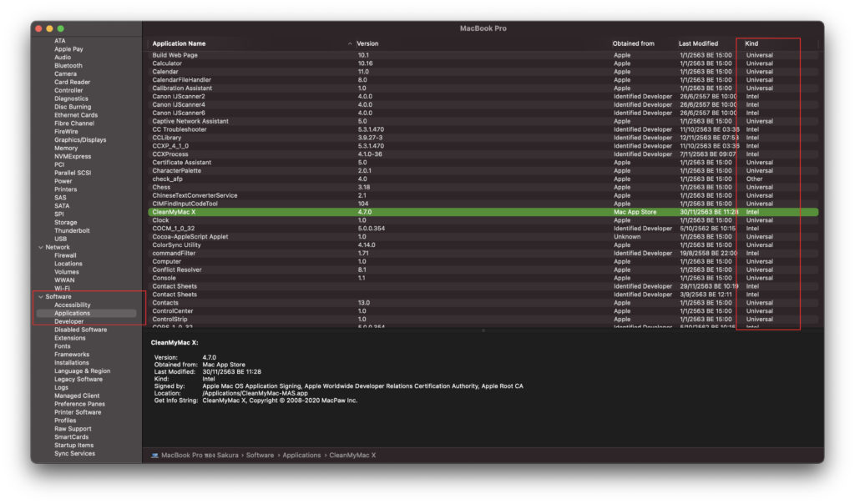Select Bluetooth in the hardware sidebar
The image size is (855, 504).
68,66
